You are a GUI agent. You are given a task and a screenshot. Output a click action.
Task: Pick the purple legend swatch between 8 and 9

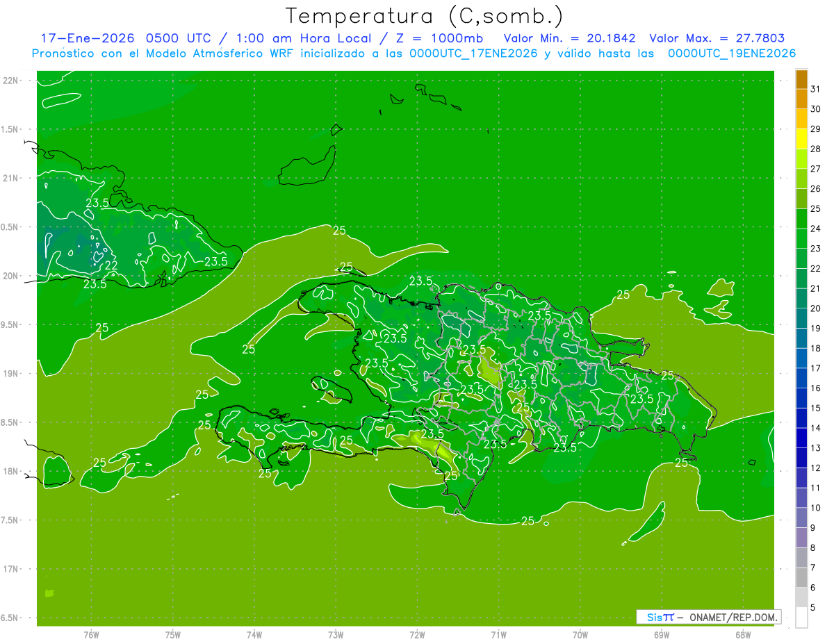click(x=801, y=538)
